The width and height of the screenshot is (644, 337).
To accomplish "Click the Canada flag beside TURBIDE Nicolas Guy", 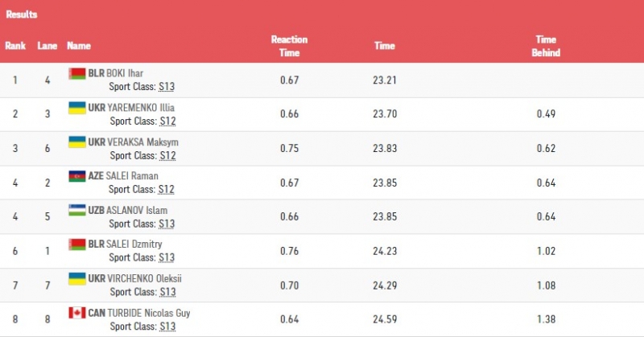I will (76, 312).
